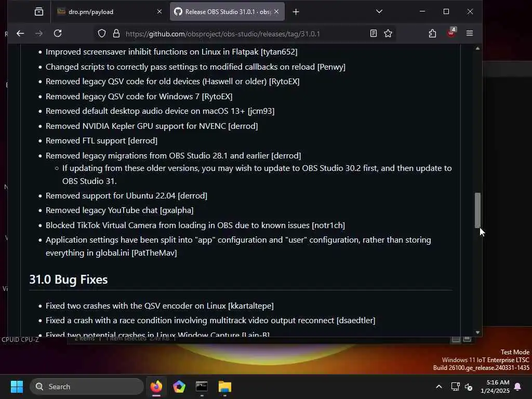List all tabs dropdown arrow

click(379, 11)
